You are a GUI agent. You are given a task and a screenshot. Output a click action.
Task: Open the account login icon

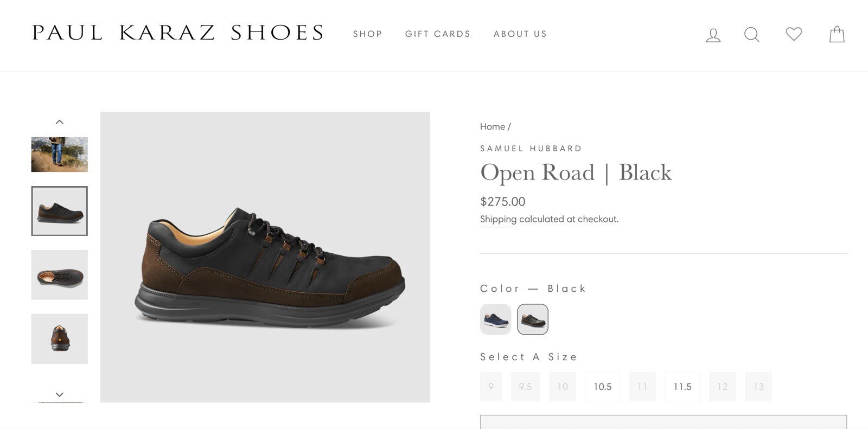(x=713, y=35)
